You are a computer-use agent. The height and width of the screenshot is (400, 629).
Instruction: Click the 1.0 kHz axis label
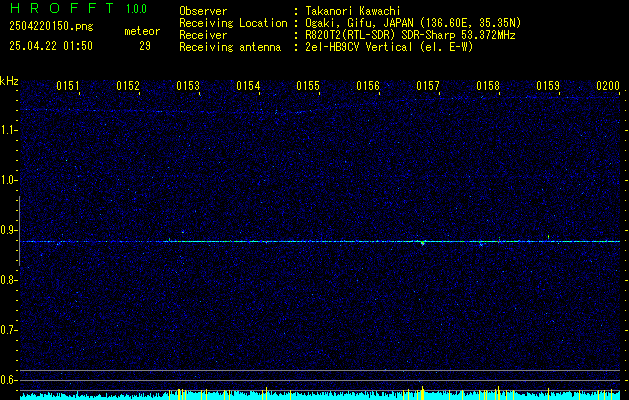point(8,180)
